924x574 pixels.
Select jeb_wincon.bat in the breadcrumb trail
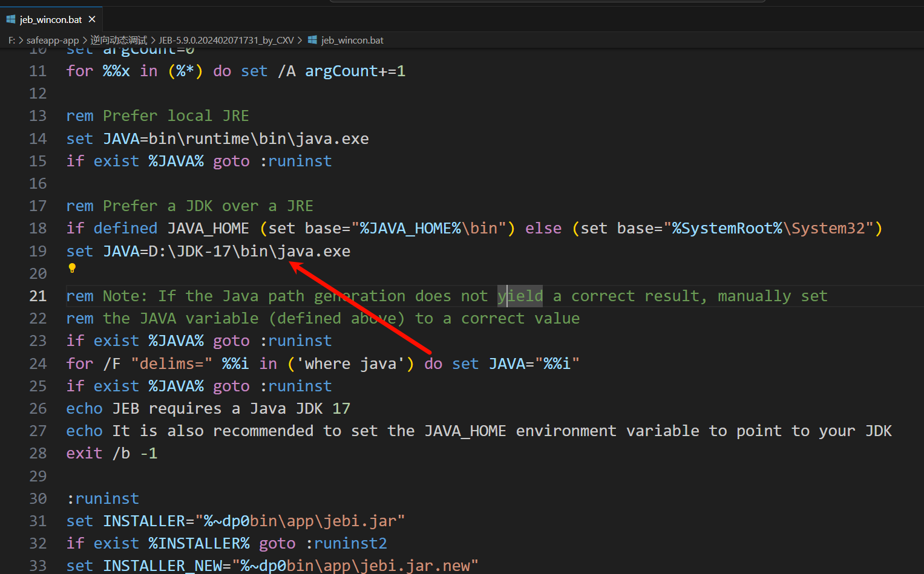352,40
